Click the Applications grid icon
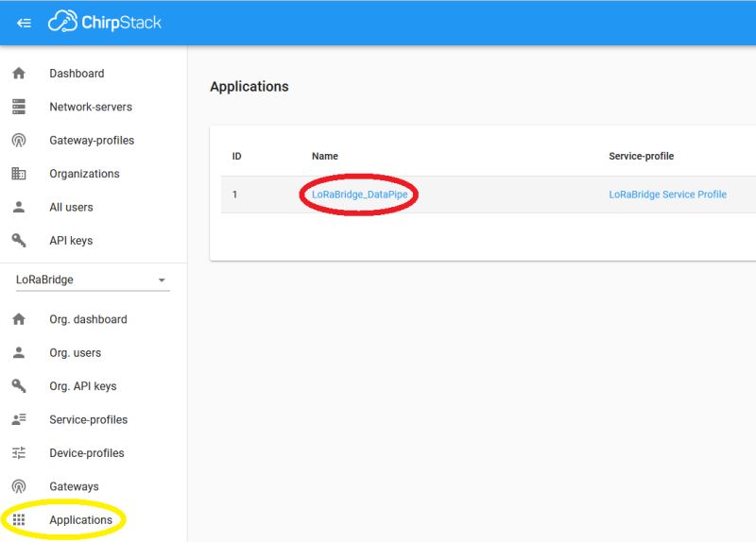 [x=19, y=520]
